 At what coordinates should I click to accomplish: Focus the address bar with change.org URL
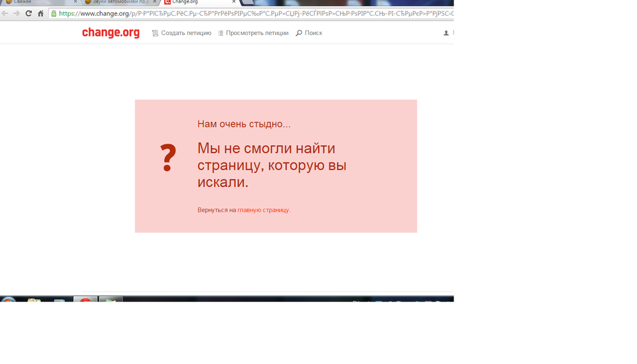[255, 13]
